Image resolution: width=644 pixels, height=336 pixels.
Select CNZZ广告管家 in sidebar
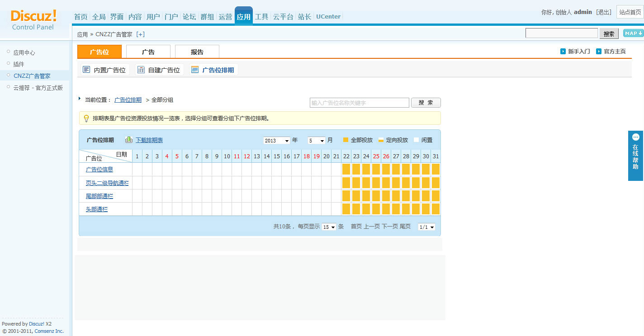[32, 76]
